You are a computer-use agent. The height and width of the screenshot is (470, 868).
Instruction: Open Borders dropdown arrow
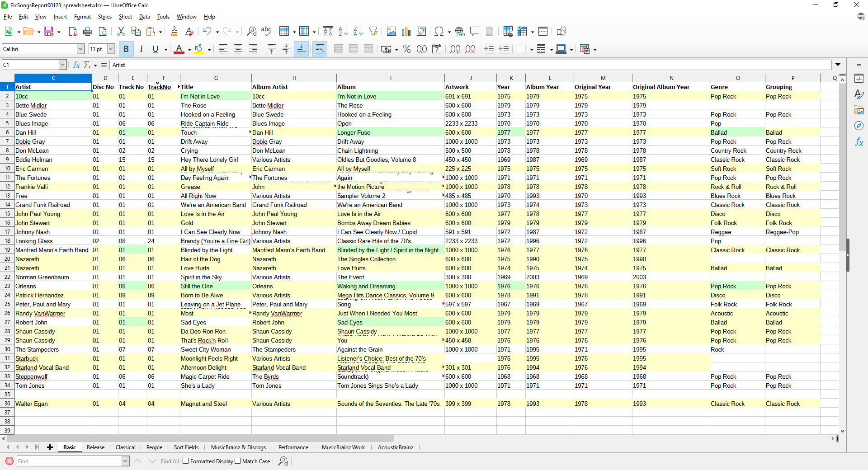point(531,50)
